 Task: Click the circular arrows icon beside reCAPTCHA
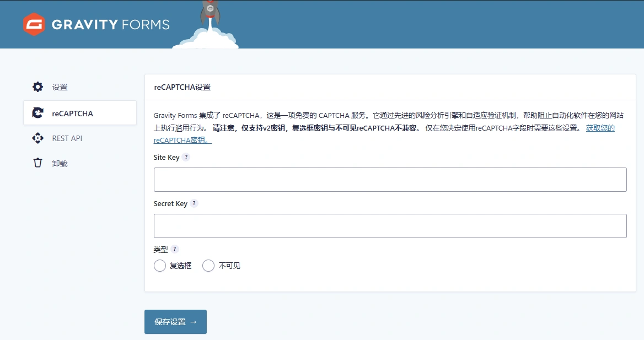[x=37, y=112]
